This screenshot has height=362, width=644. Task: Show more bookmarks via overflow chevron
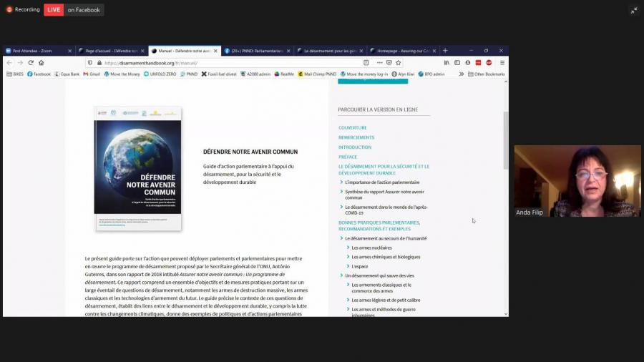click(462, 74)
